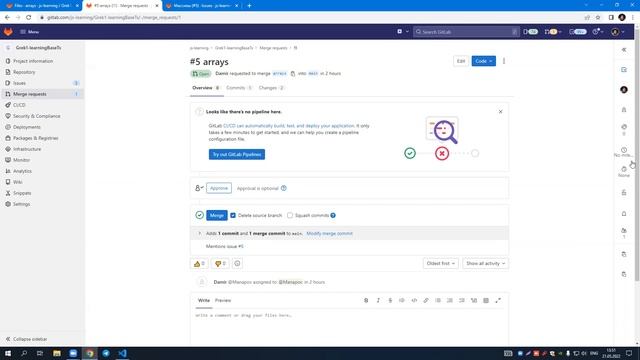Click the GitLab fox logo
Image resolution: width=640 pixels, height=360 pixels.
pyautogui.click(x=8, y=31)
